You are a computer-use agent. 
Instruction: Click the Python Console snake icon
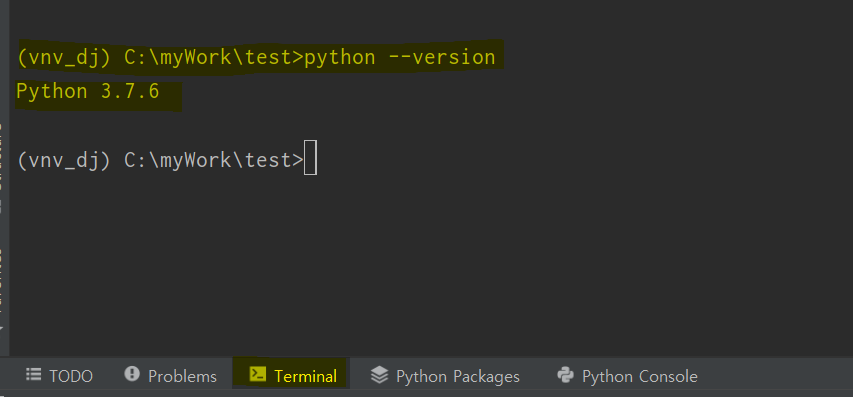[566, 375]
